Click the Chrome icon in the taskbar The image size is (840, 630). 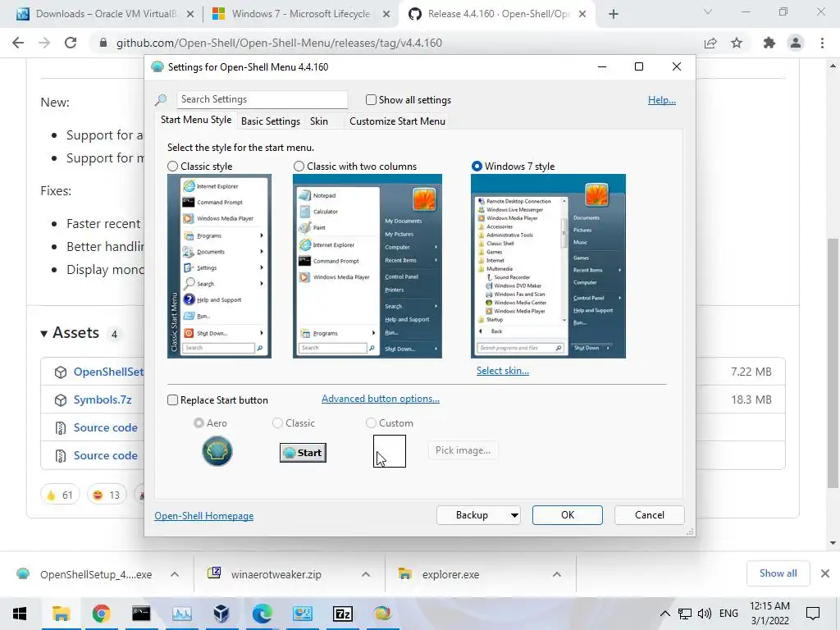coord(101,614)
